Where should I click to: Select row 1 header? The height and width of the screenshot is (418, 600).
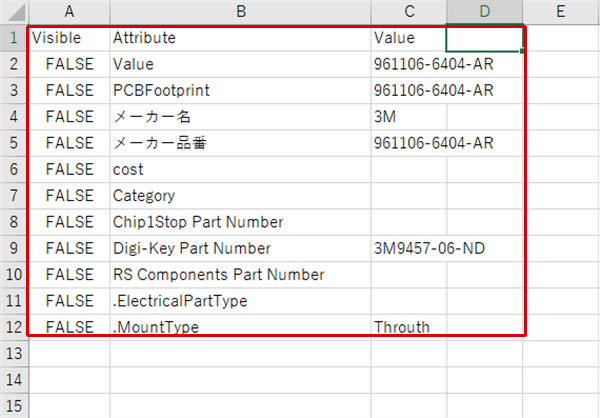click(x=14, y=38)
